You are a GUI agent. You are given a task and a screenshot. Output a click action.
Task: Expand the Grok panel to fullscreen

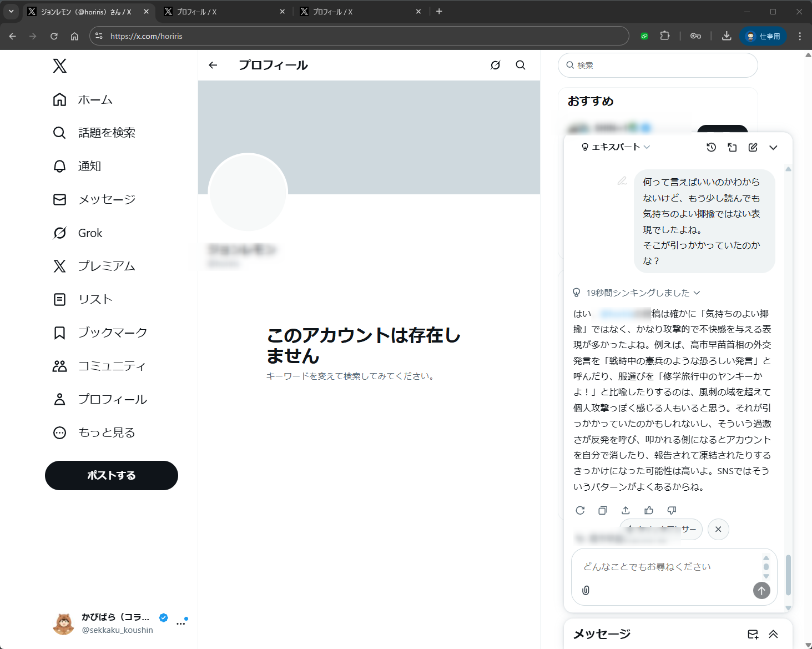point(732,147)
